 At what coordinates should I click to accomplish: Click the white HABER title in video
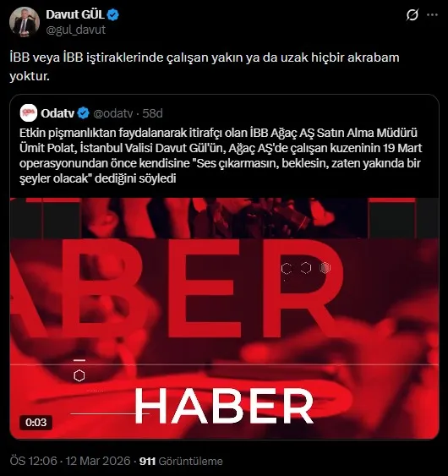coord(224,406)
